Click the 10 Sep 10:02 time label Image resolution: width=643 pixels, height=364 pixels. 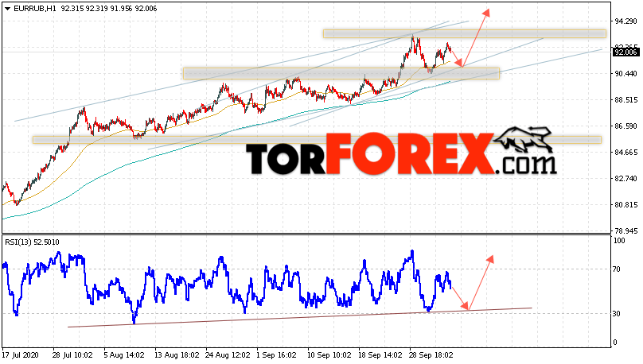[329, 355]
